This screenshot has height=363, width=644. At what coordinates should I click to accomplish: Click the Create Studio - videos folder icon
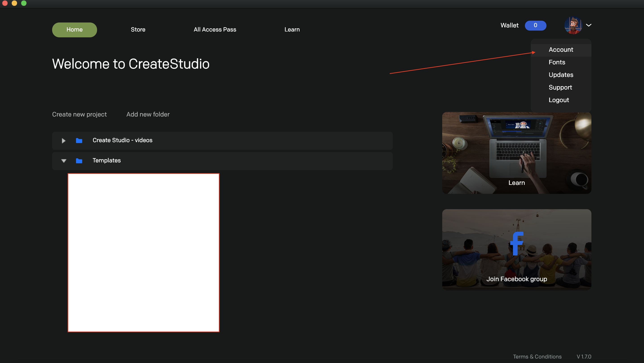coord(79,141)
